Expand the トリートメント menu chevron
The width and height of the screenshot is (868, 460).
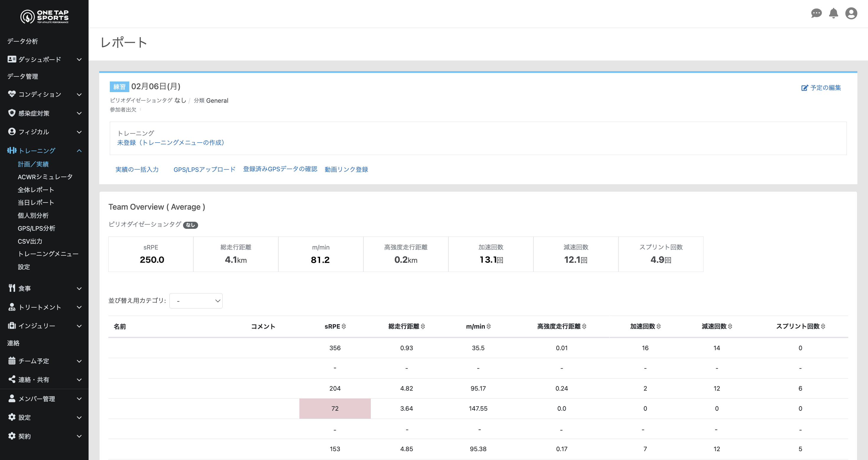[x=79, y=307]
